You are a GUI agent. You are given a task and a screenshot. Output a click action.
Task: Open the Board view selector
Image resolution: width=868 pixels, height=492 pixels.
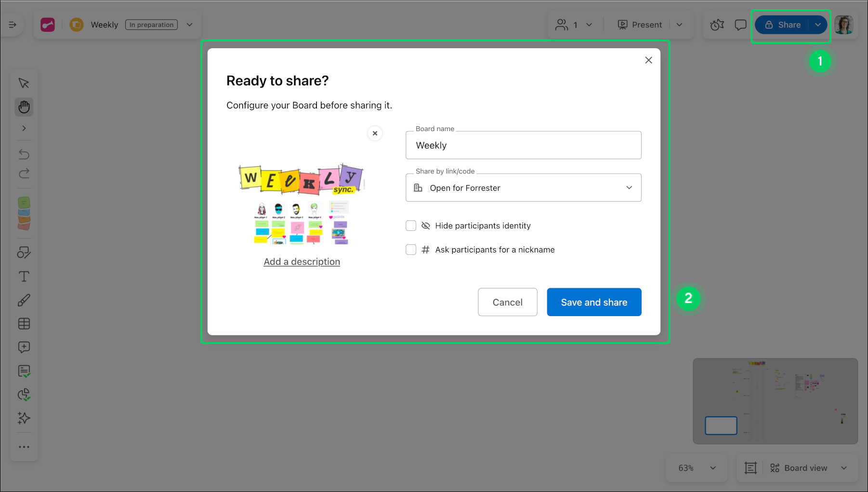pyautogui.click(x=809, y=468)
